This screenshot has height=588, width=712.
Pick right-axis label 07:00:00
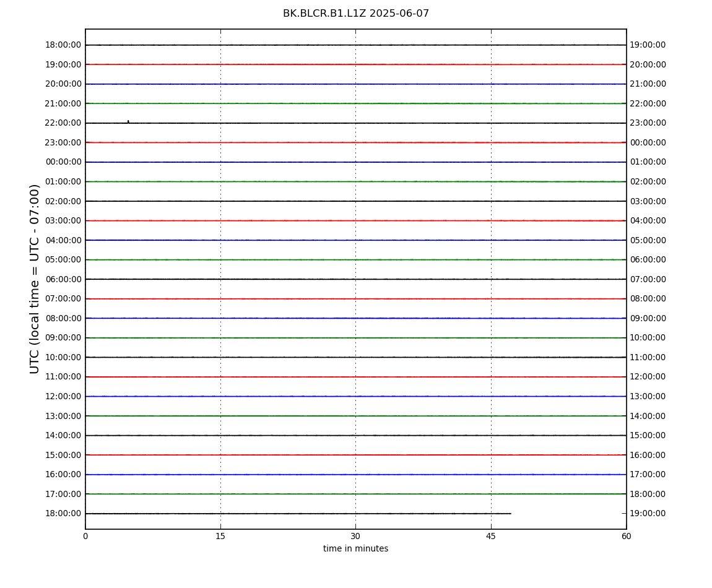pyautogui.click(x=648, y=279)
